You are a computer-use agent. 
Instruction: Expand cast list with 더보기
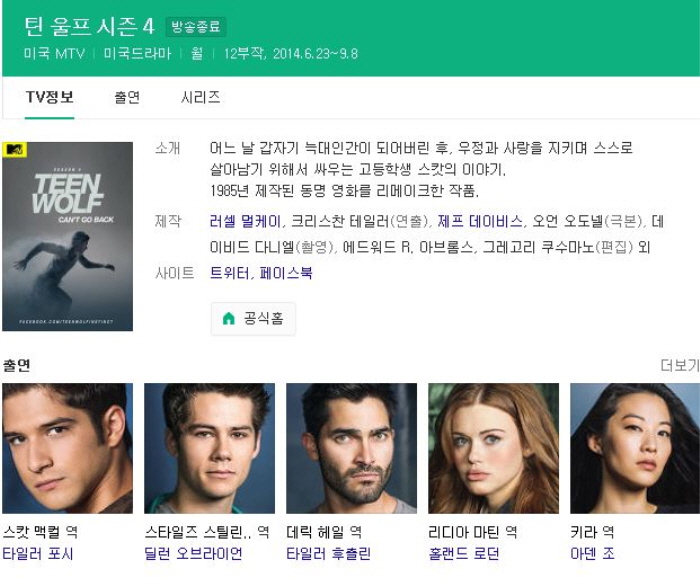tap(679, 366)
